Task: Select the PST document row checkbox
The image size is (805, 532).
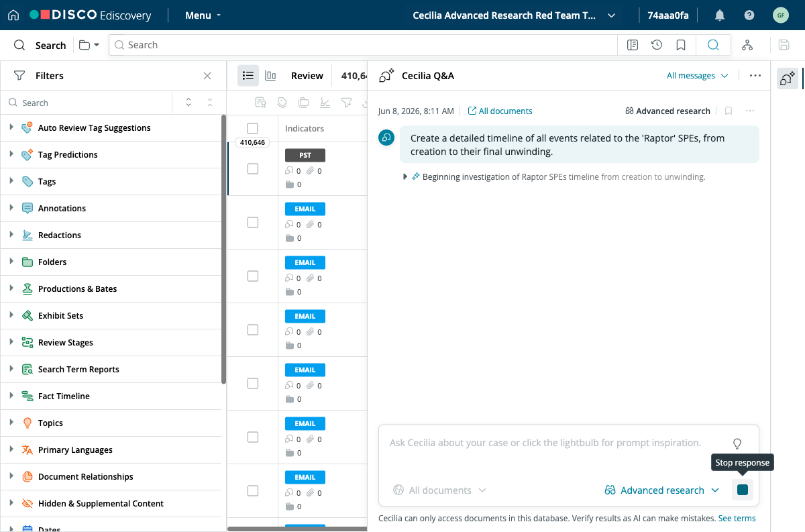Action: (x=252, y=169)
